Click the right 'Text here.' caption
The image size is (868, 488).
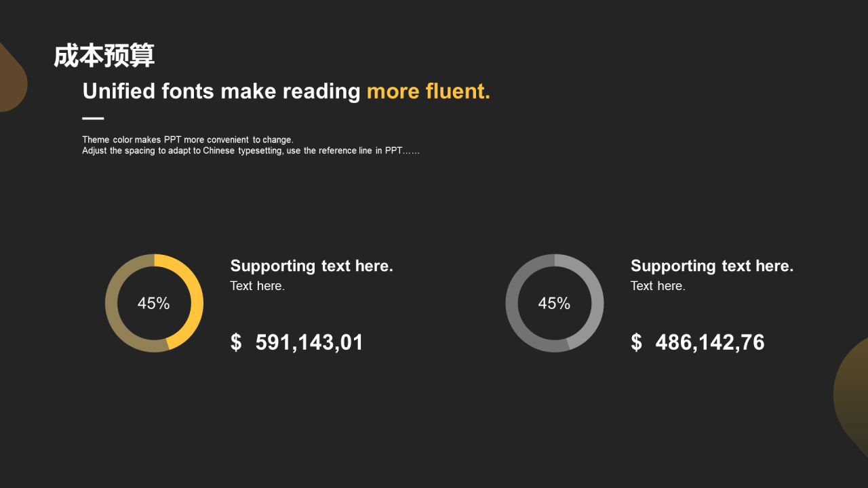click(658, 286)
